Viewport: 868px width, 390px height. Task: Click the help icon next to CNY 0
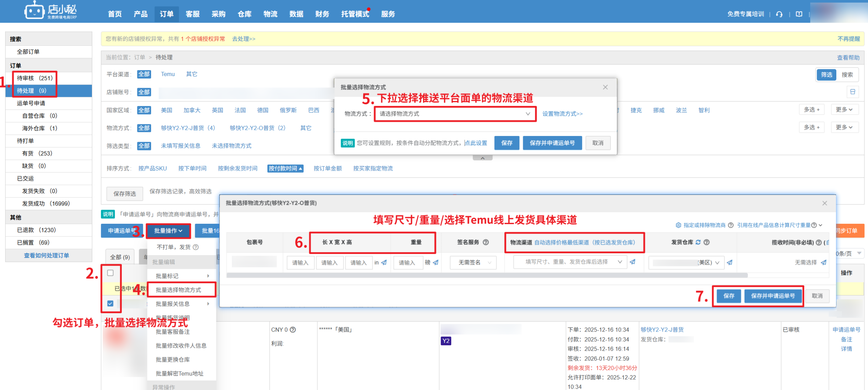pos(293,330)
